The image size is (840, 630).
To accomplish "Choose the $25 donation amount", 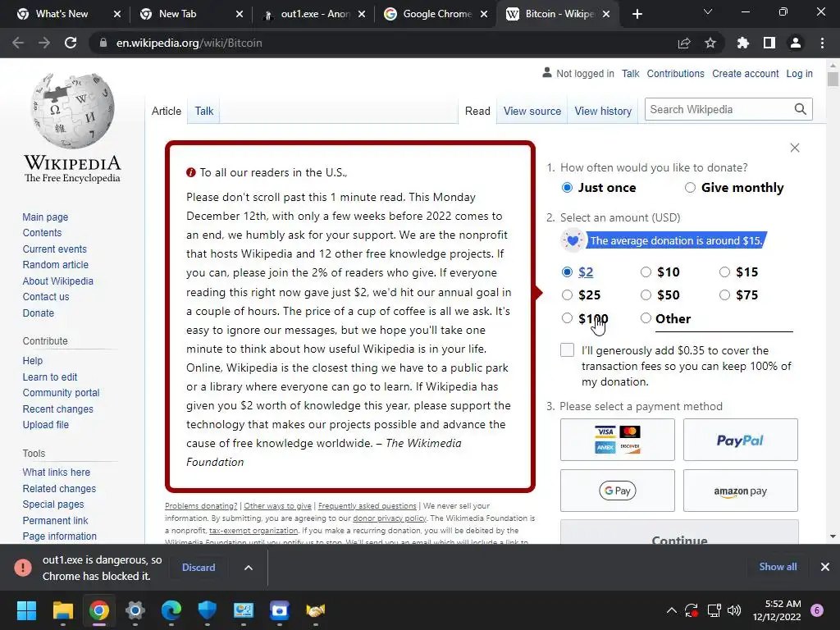I will (x=567, y=295).
